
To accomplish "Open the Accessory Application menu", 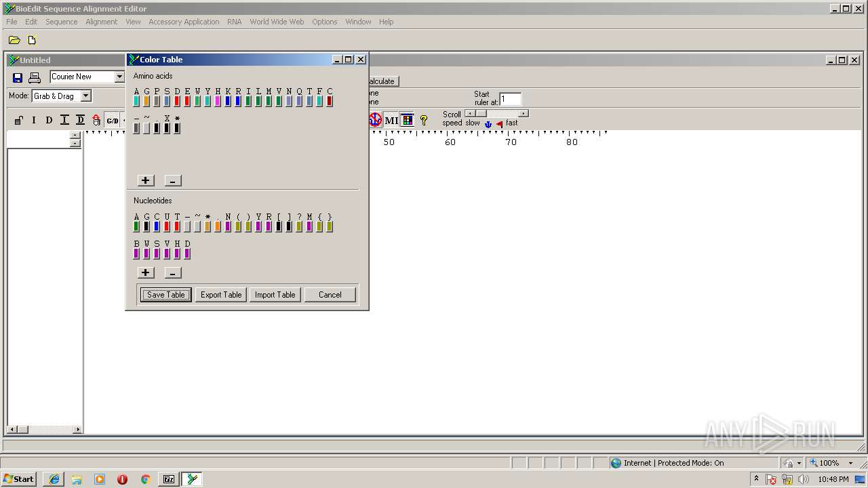I will point(184,22).
